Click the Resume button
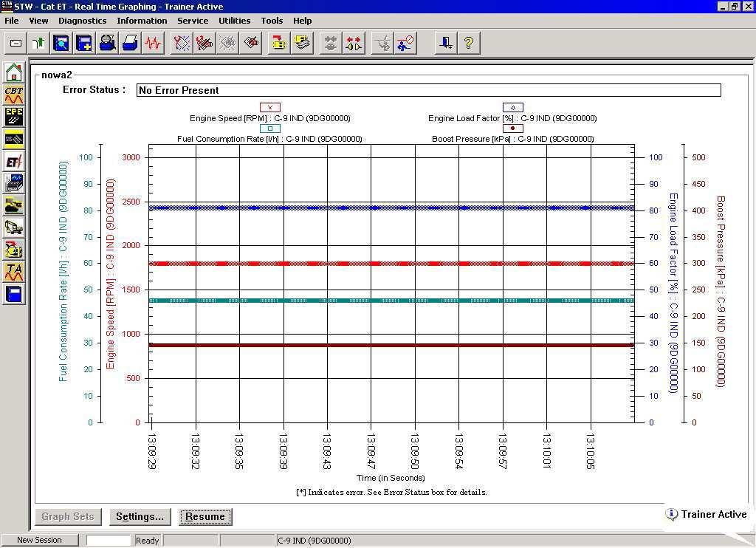The width and height of the screenshot is (756, 548). pyautogui.click(x=205, y=517)
